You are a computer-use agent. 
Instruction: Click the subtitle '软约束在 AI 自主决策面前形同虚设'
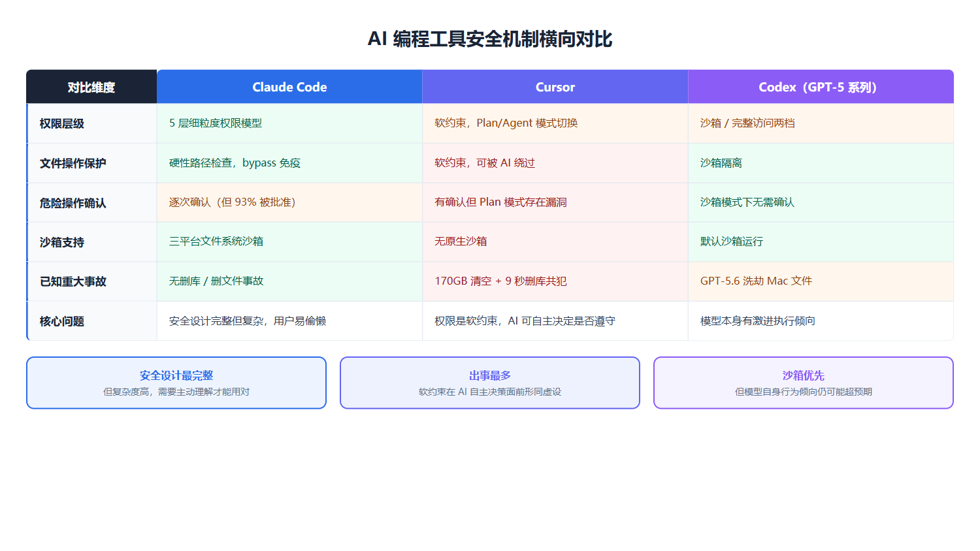(490, 392)
